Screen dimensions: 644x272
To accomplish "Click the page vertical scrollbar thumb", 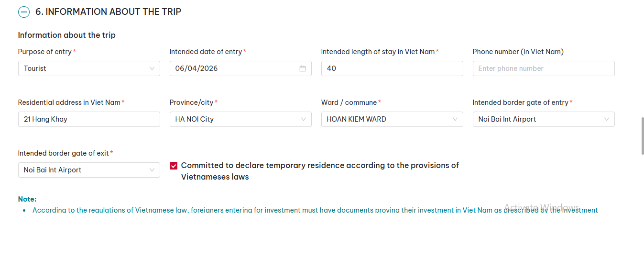I will click(642, 136).
